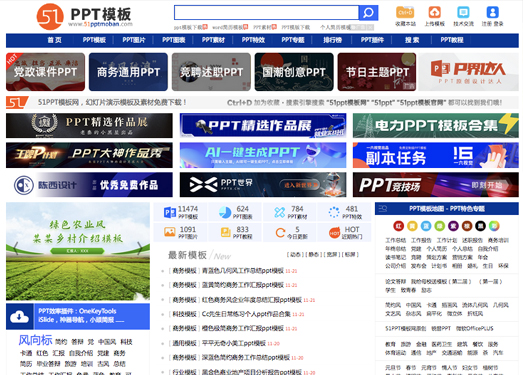Click the search input box

click(x=267, y=13)
